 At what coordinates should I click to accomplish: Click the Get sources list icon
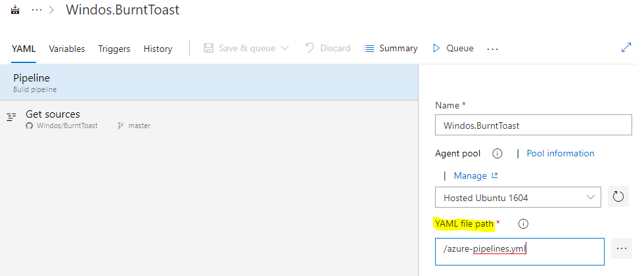pos(12,117)
